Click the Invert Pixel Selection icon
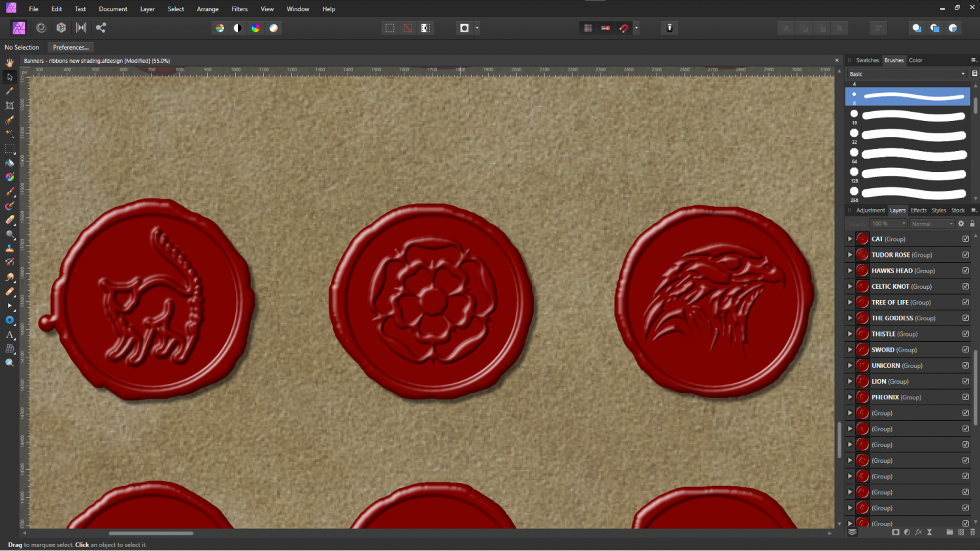The height and width of the screenshot is (551, 980). pos(425,28)
